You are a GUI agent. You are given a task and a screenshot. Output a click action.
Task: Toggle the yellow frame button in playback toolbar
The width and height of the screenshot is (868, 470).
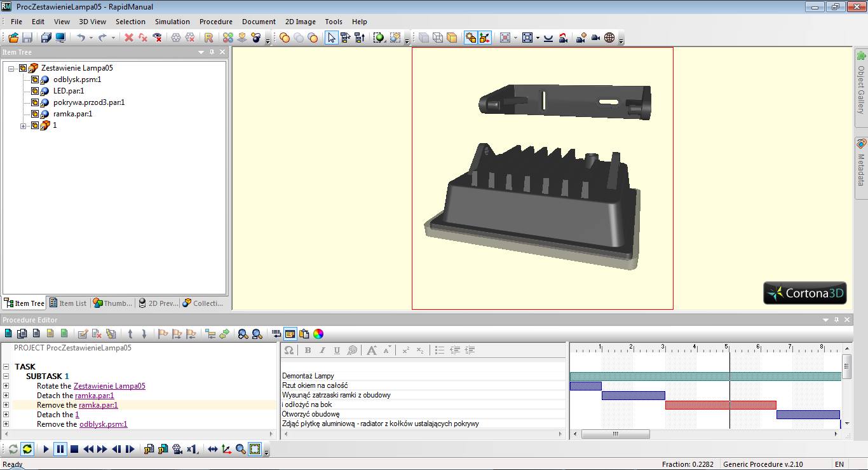pos(255,449)
